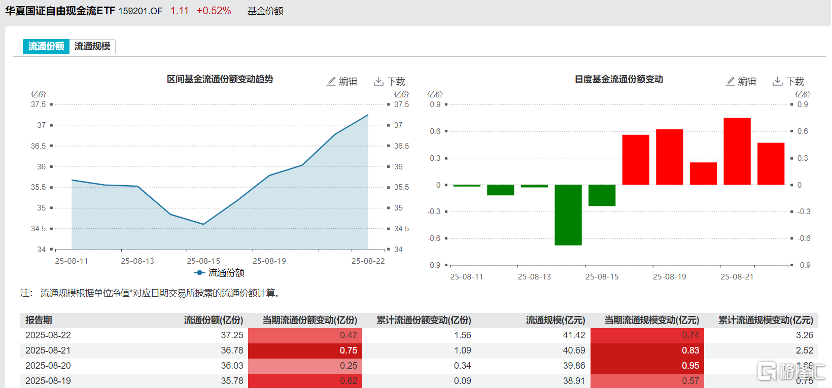Click the 36.78 share value cell
This screenshot has height=388, width=832.
click(x=233, y=350)
